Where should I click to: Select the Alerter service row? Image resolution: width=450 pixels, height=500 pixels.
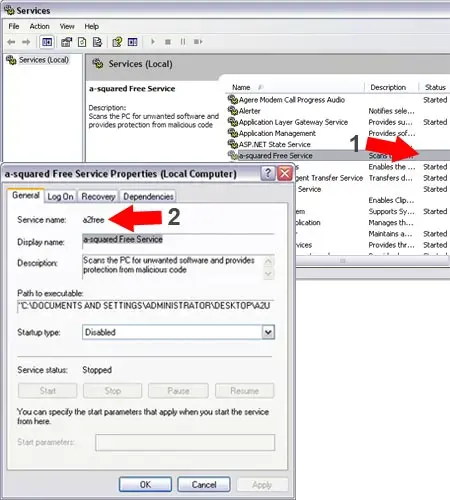point(338,111)
